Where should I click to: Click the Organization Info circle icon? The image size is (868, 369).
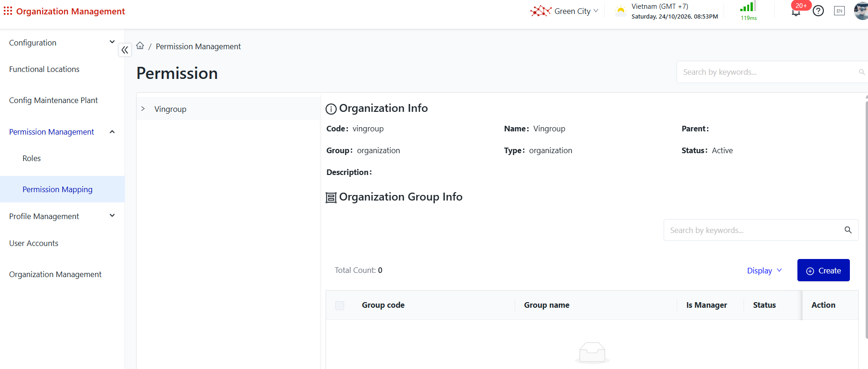tap(331, 109)
